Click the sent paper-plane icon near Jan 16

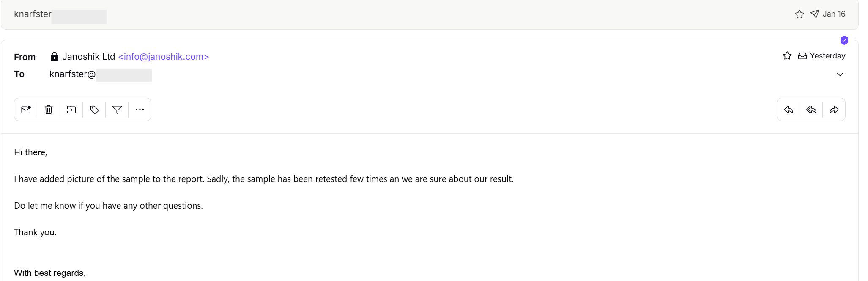[814, 14]
